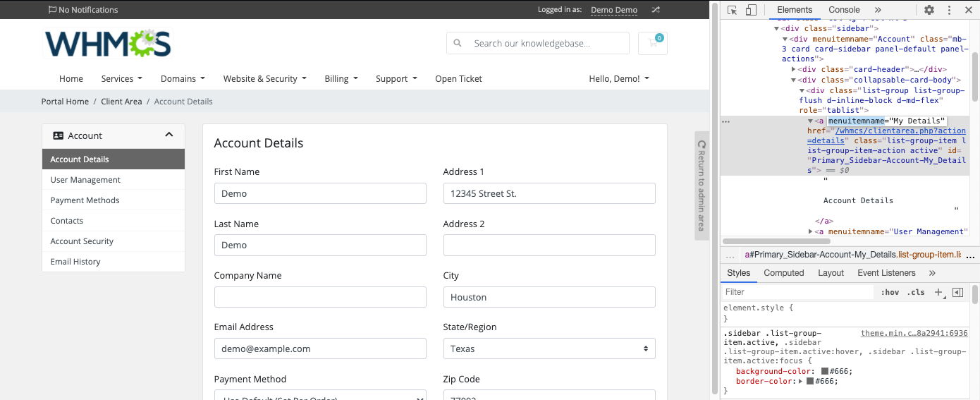980x400 pixels.
Task: Open the Hello, Demo! user menu
Action: pos(619,78)
